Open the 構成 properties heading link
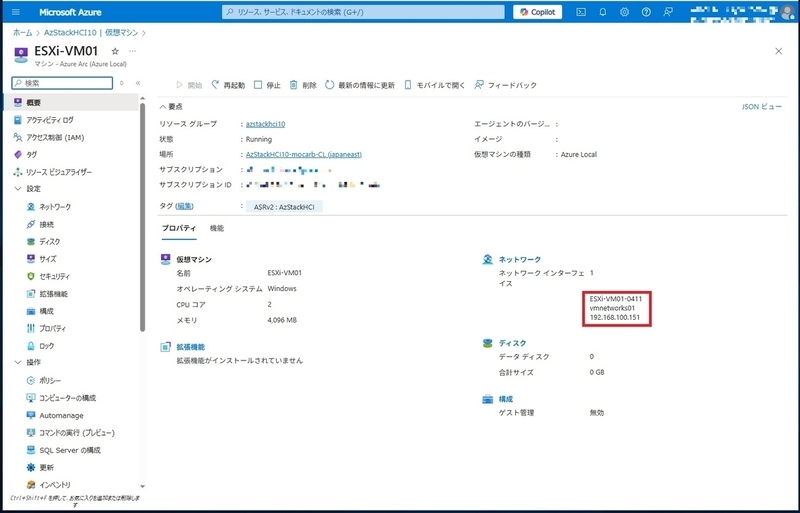The height and width of the screenshot is (513, 800). tap(506, 399)
